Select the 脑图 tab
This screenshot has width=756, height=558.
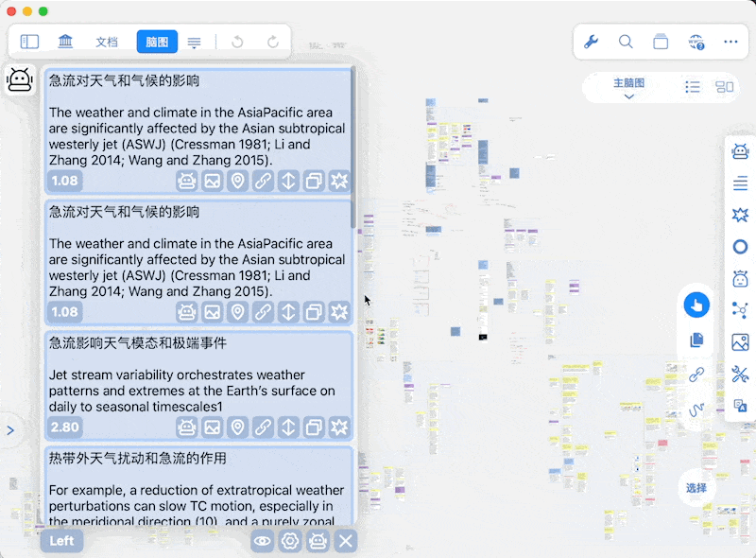(x=157, y=42)
